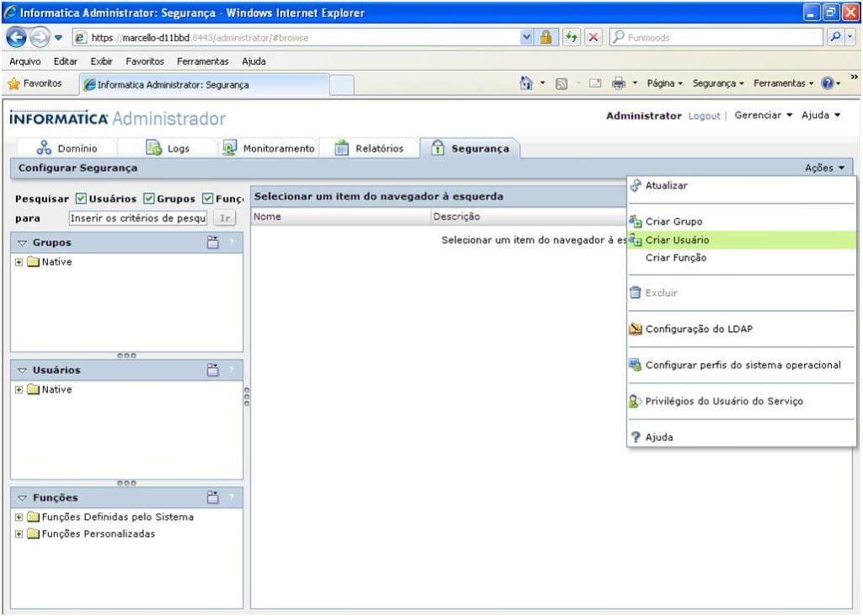
Task: Open the Segurança toolbar dropdown
Action: point(718,83)
